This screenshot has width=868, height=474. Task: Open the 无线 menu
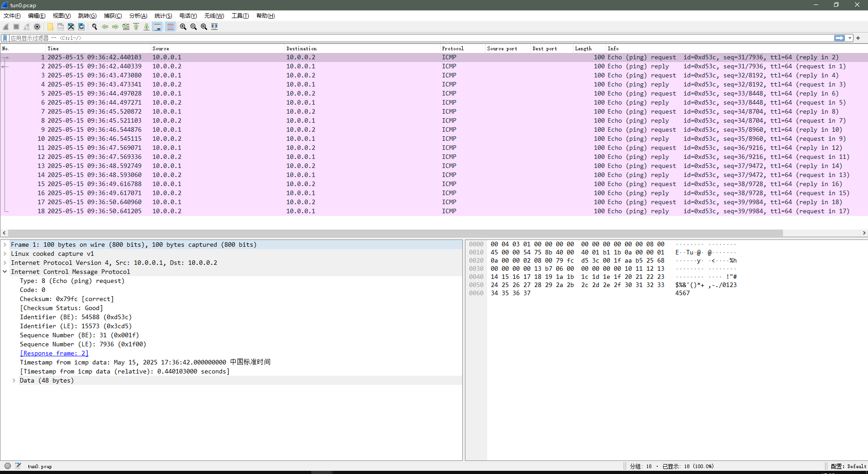click(214, 16)
